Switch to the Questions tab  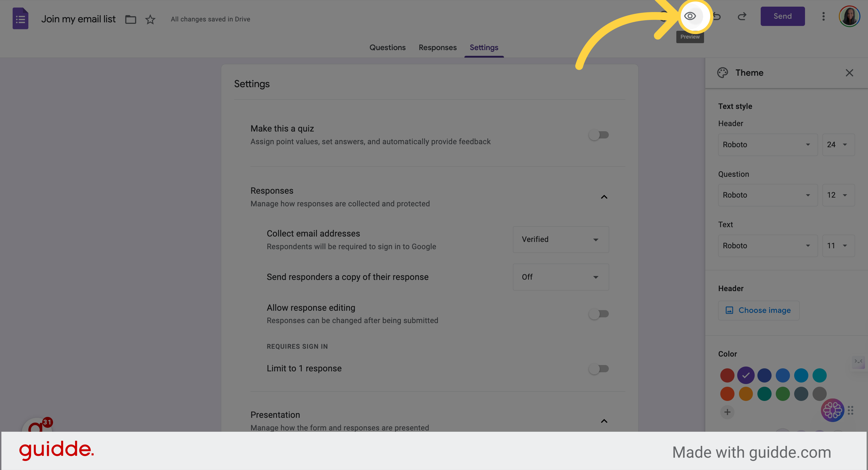(387, 48)
